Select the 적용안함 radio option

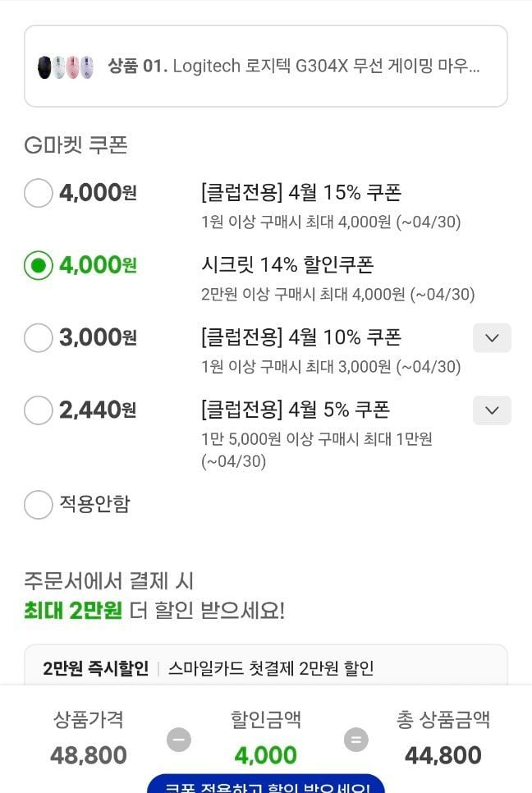tap(38, 504)
